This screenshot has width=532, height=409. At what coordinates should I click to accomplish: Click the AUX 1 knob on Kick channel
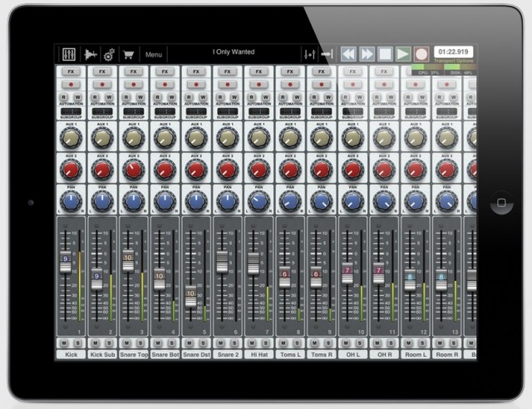[x=71, y=138]
